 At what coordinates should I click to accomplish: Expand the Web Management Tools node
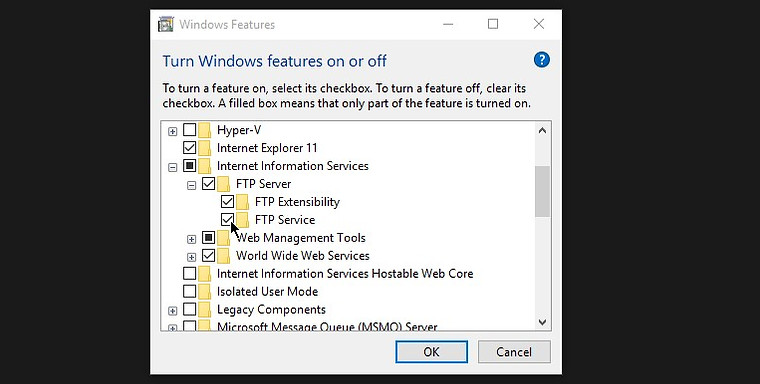(x=191, y=239)
